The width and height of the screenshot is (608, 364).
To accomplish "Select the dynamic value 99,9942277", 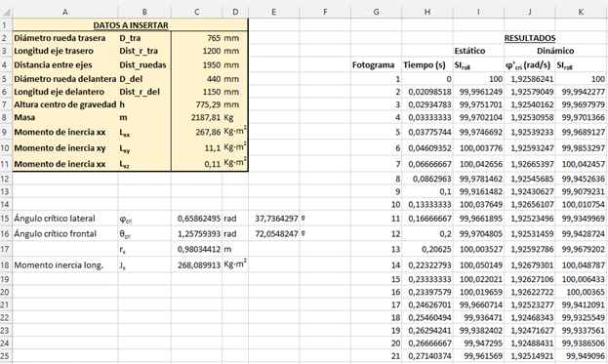I will click(x=581, y=92).
